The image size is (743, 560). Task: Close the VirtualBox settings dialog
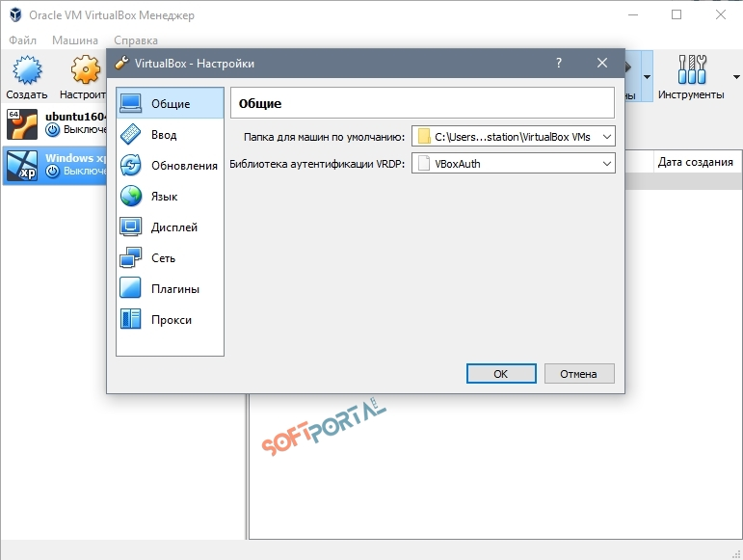point(601,63)
